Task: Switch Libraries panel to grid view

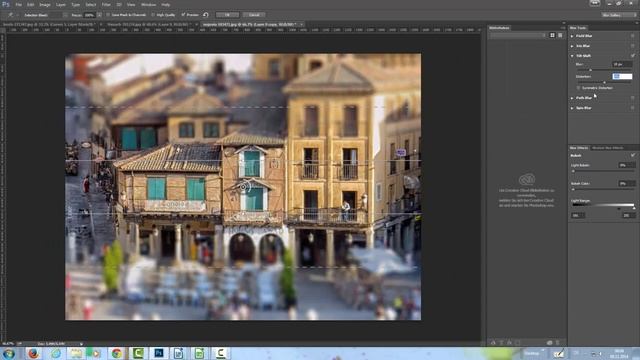Action: (552, 36)
